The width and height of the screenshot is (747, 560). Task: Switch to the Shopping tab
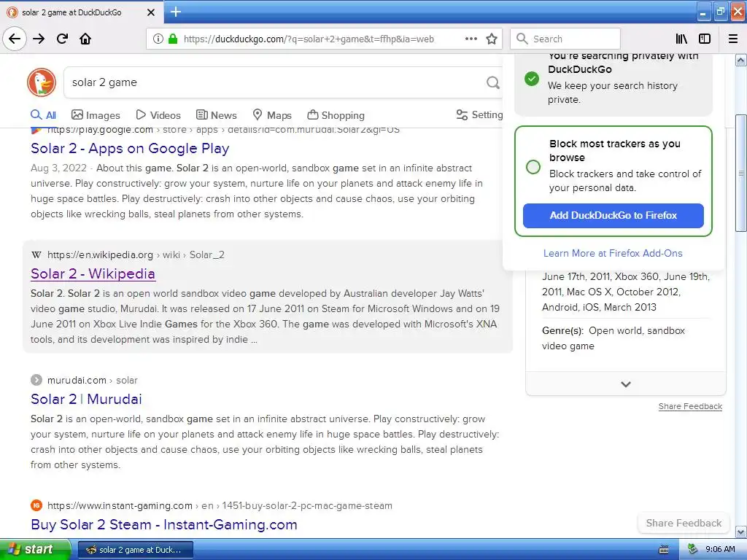click(336, 114)
